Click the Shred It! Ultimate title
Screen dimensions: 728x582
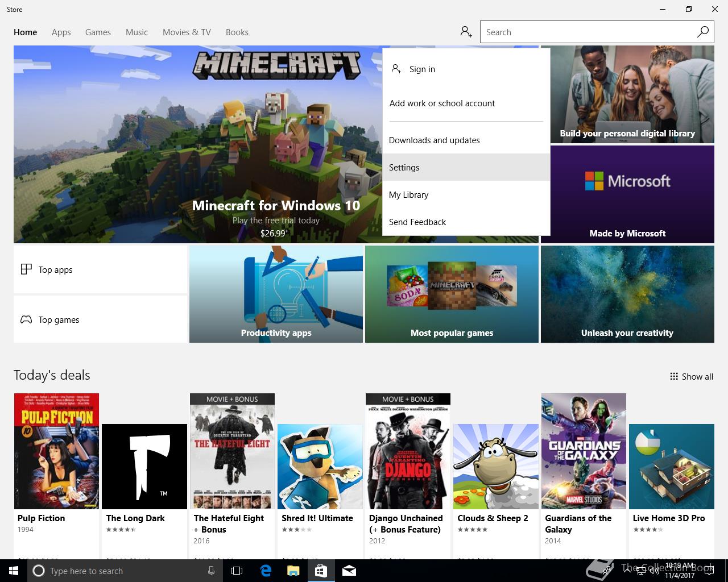[x=317, y=518]
